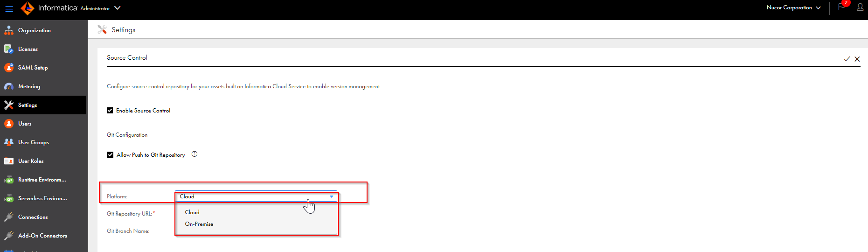Cancel Source Control edits with X
This screenshot has width=868, height=252.
point(857,59)
